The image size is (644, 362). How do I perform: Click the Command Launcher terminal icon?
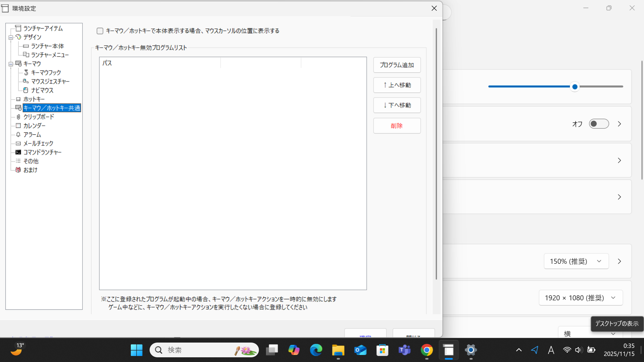pyautogui.click(x=18, y=152)
